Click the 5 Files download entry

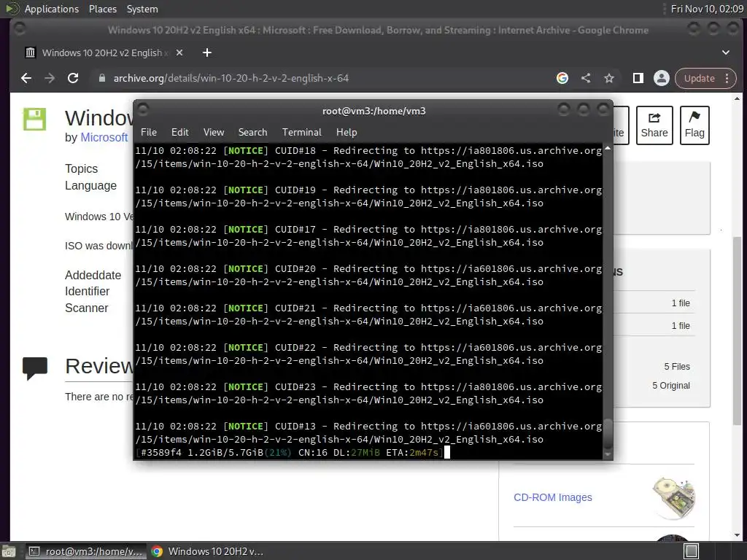(x=676, y=366)
